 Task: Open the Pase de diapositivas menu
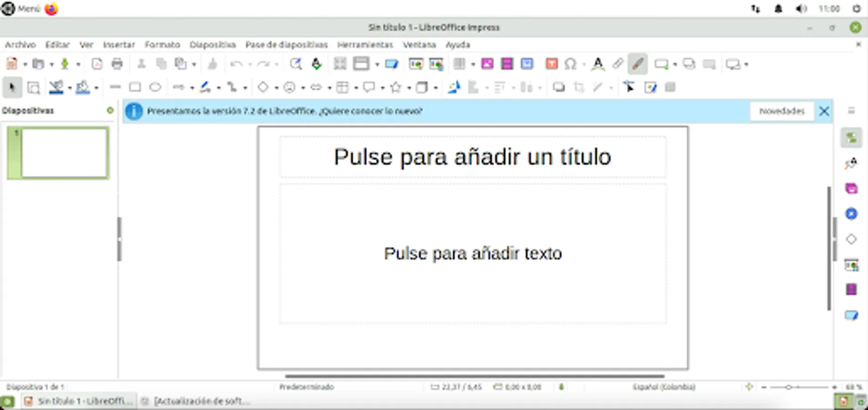286,45
